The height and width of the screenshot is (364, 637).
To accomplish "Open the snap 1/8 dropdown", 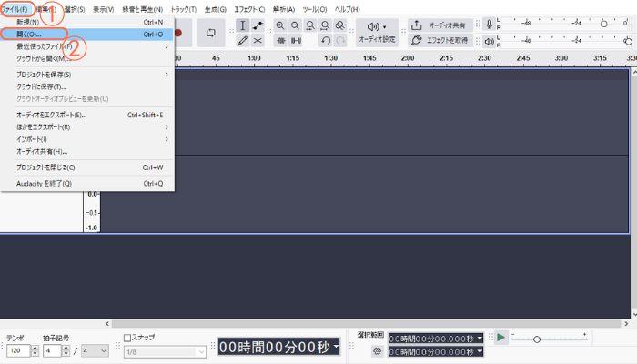I will tap(165, 351).
